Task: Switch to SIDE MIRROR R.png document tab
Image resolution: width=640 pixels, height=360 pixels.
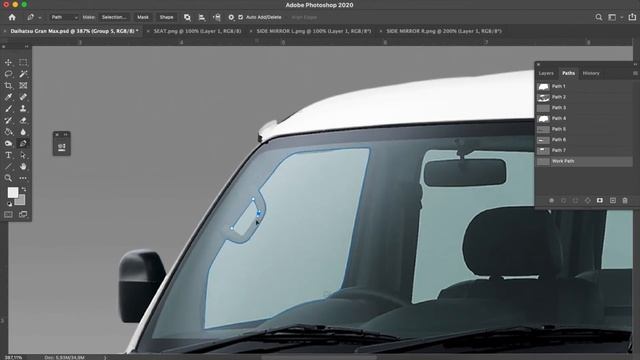Action: (x=444, y=31)
